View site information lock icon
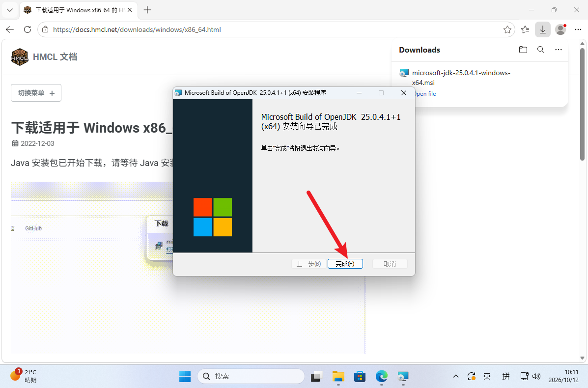Screen dimensions: 588x388 point(45,29)
